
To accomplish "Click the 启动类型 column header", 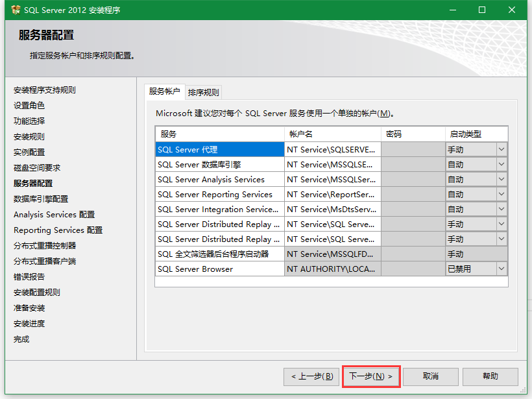I will tap(476, 134).
